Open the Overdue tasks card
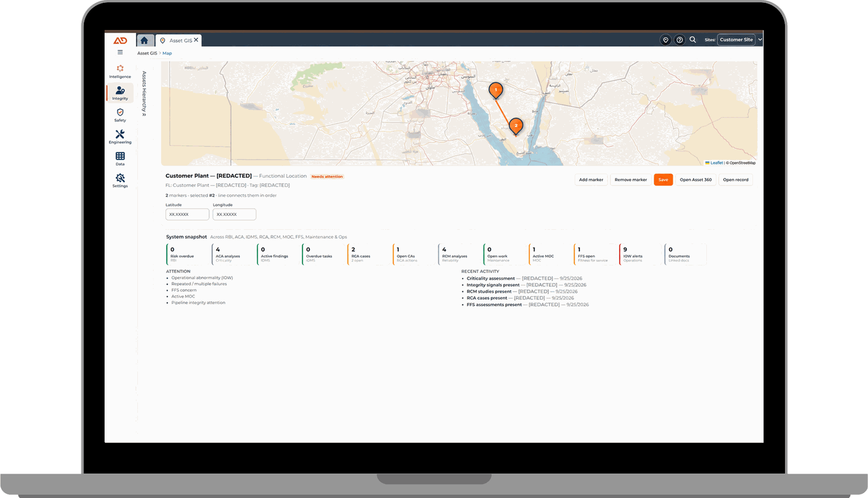 323,254
